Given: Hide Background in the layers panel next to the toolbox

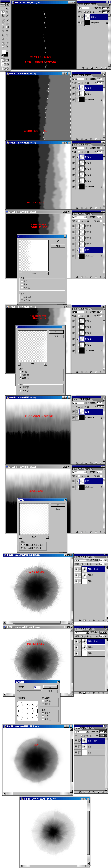Looking at the screenshot, I should click(79, 23).
